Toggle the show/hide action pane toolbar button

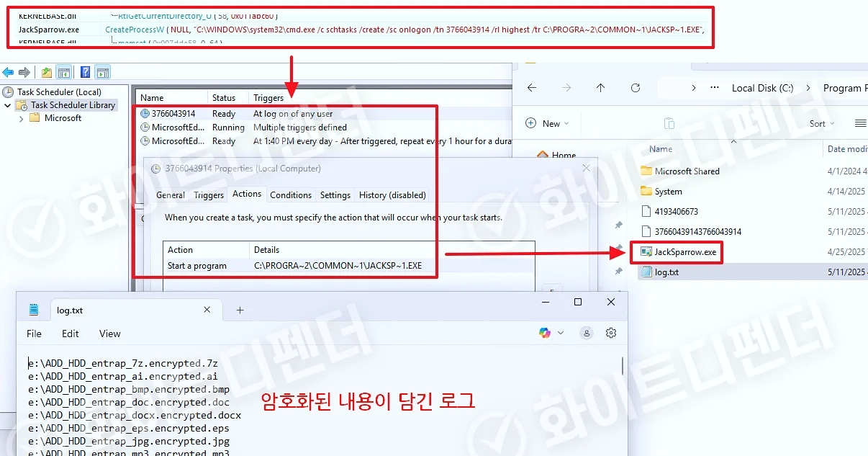tap(102, 72)
